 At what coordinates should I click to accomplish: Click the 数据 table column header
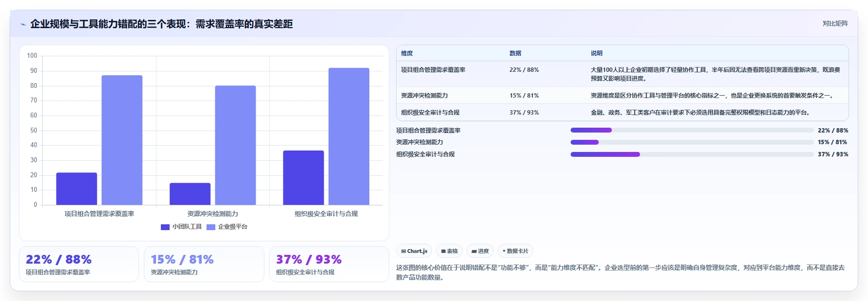click(x=515, y=53)
